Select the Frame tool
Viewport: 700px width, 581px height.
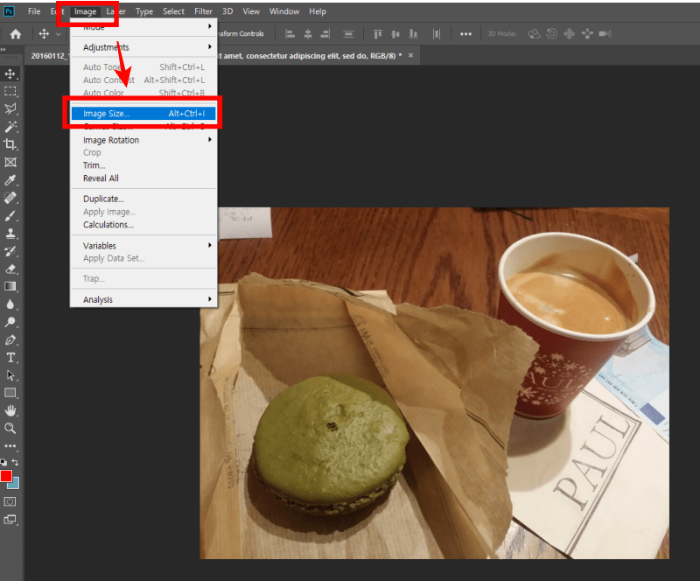[10, 162]
